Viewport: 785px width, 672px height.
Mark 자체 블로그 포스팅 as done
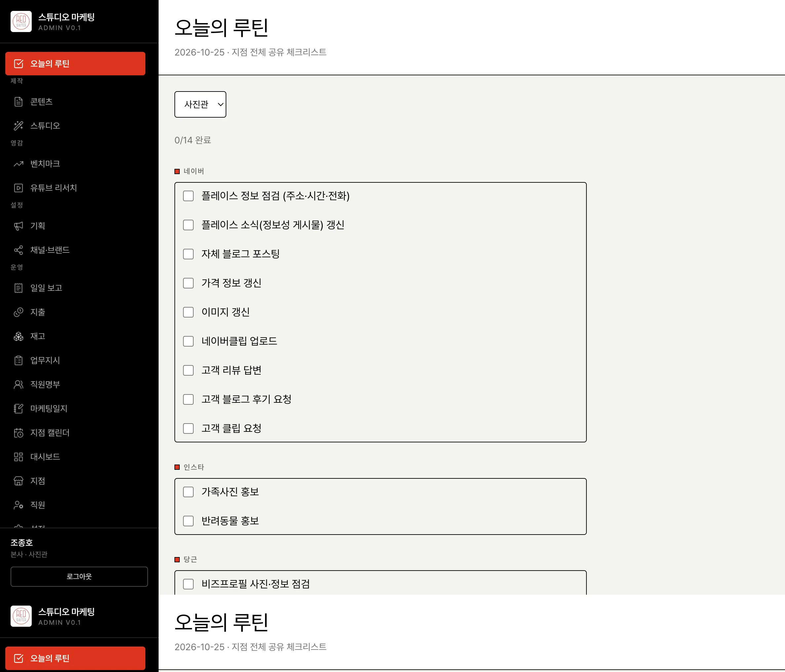(x=188, y=254)
